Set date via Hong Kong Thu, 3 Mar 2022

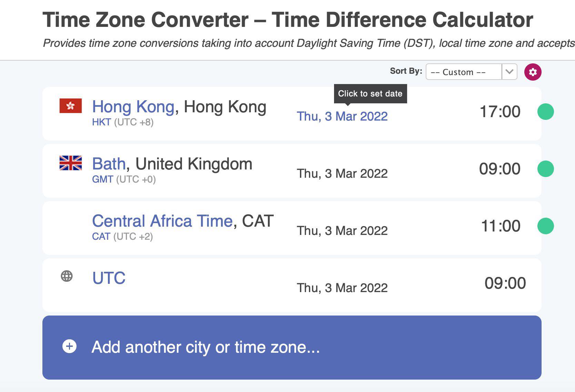pos(342,116)
